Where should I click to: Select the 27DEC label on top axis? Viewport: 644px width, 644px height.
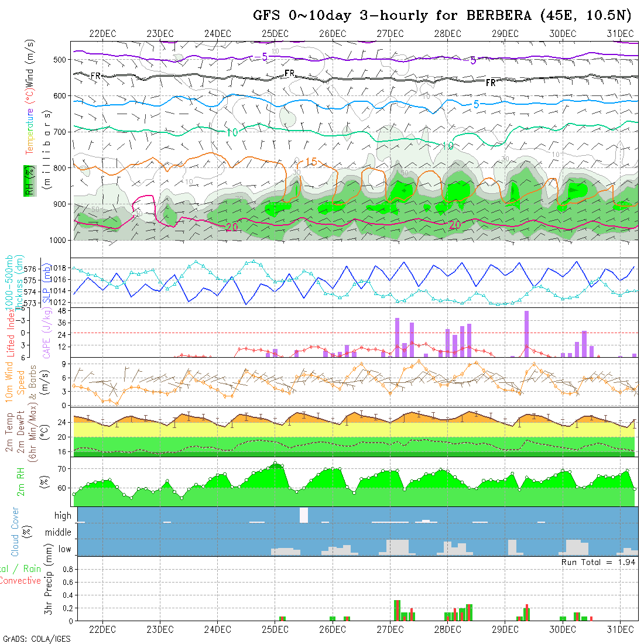(390, 33)
